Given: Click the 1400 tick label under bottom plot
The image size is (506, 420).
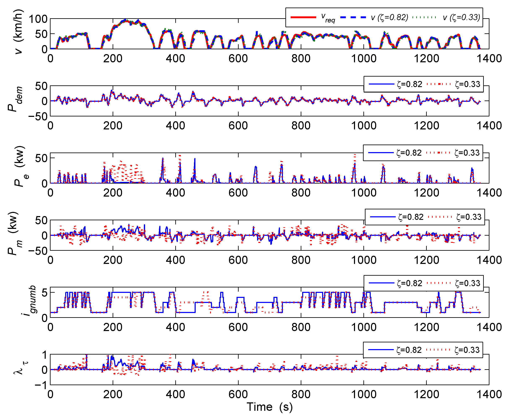Looking at the screenshot, I should (489, 394).
